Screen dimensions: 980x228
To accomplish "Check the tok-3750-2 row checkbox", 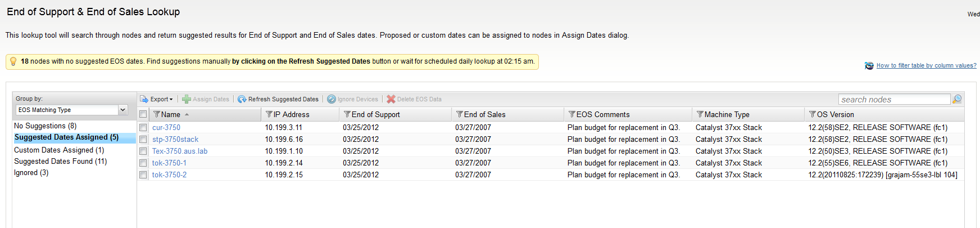I will click(x=143, y=175).
